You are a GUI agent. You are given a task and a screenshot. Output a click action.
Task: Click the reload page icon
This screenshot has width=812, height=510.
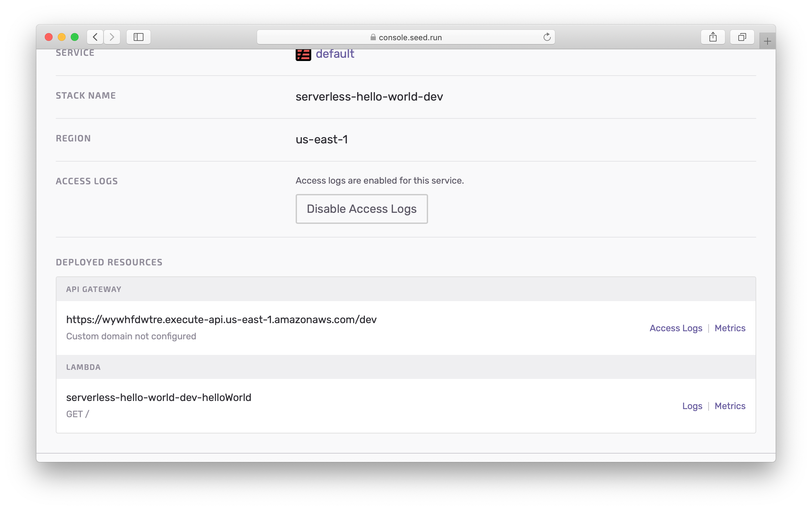point(547,37)
